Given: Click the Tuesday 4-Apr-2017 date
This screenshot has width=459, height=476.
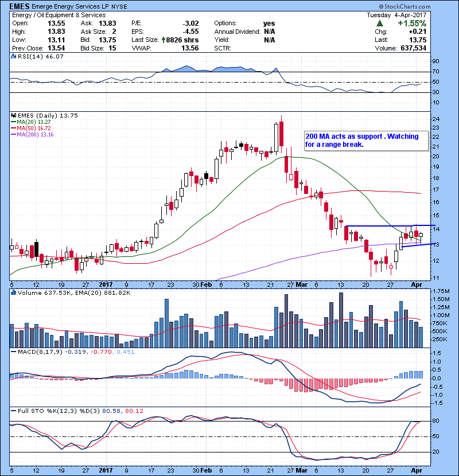Looking at the screenshot, I should [x=396, y=15].
